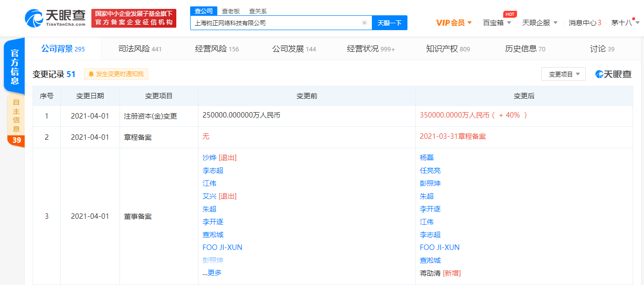
Task: Open the 茅十八 user account menu
Action: pyautogui.click(x=625, y=23)
